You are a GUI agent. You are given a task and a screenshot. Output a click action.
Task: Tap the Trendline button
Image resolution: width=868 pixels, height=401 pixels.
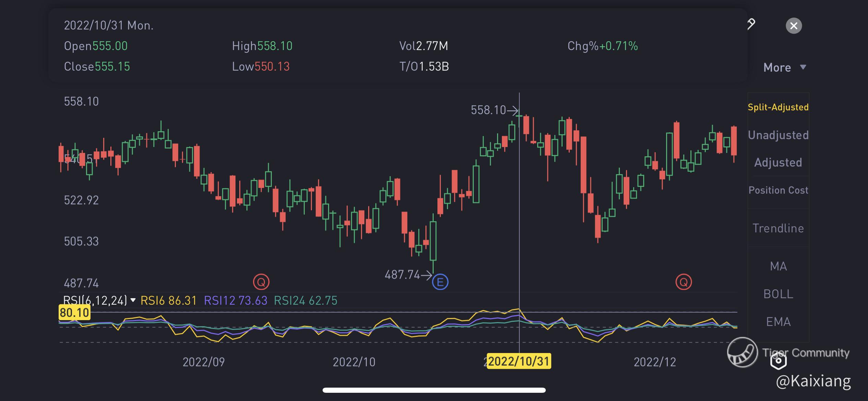(x=778, y=228)
